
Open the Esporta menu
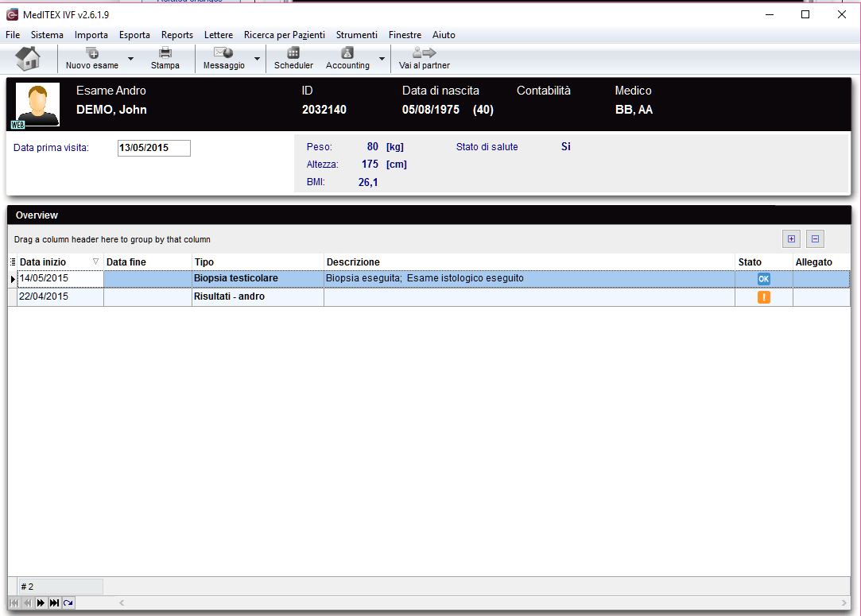click(134, 35)
